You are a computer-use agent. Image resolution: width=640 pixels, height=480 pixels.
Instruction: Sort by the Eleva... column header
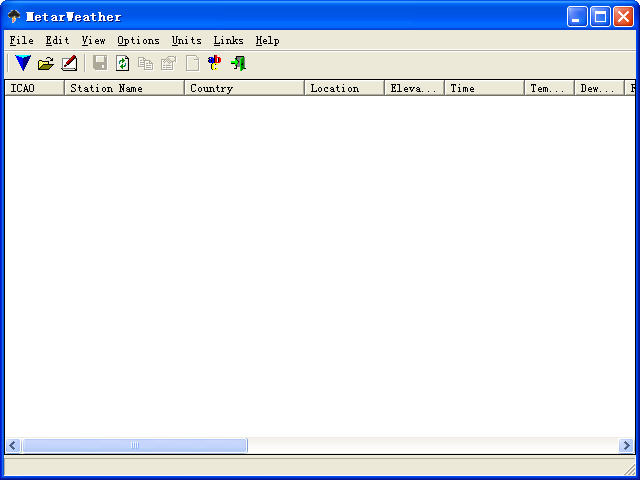tap(415, 88)
